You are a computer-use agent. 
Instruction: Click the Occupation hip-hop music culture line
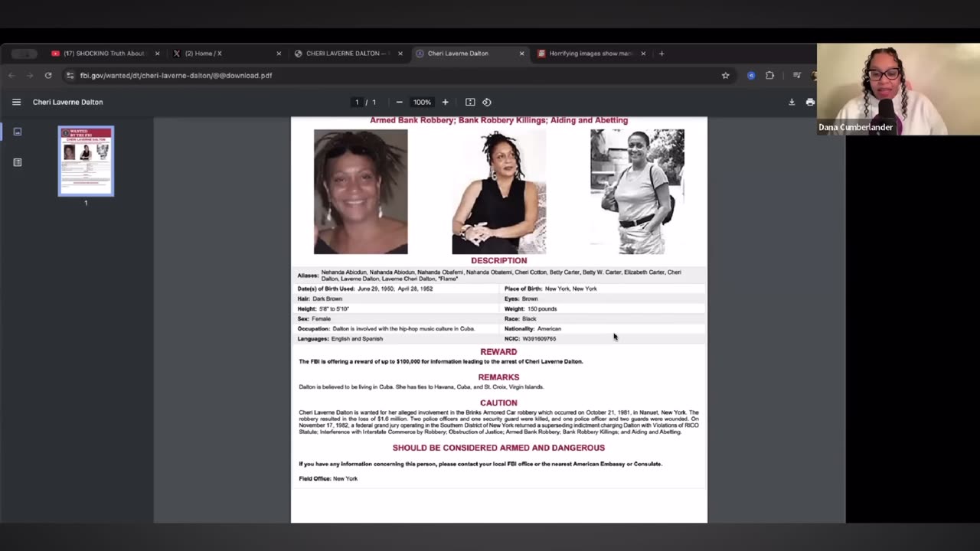(x=386, y=328)
